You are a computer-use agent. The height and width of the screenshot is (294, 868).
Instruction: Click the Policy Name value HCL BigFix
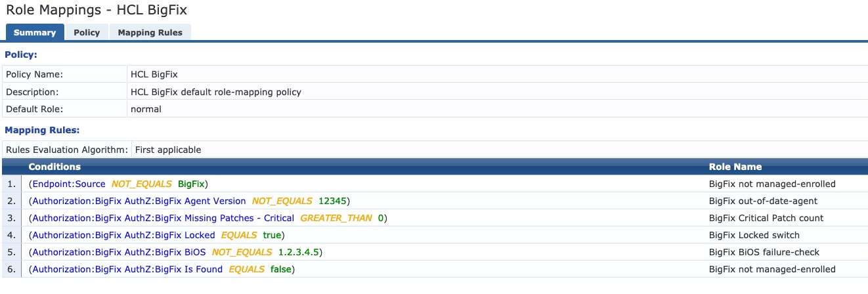coord(154,75)
